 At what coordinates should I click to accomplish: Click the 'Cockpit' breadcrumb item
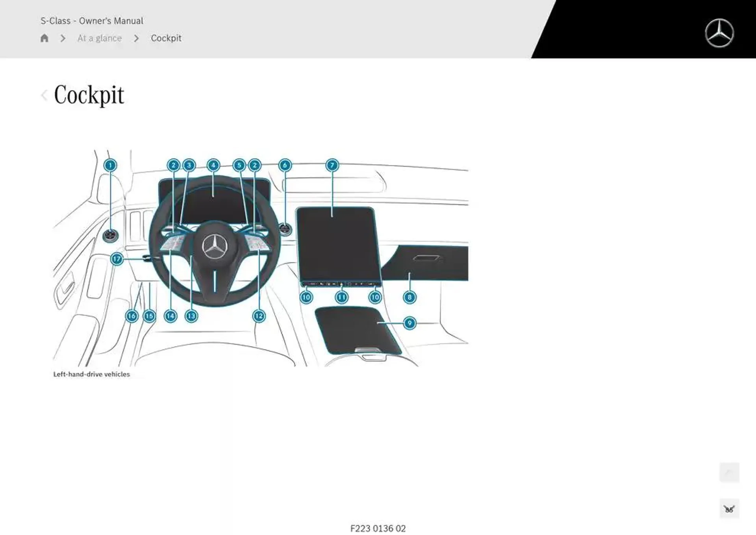click(x=166, y=38)
